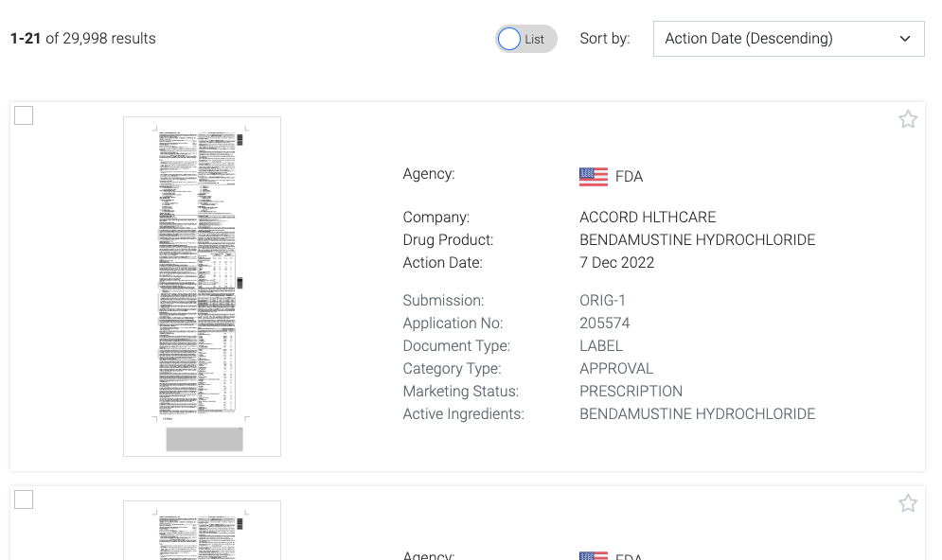942x560 pixels.
Task: Star the second result card
Action: pyautogui.click(x=907, y=503)
